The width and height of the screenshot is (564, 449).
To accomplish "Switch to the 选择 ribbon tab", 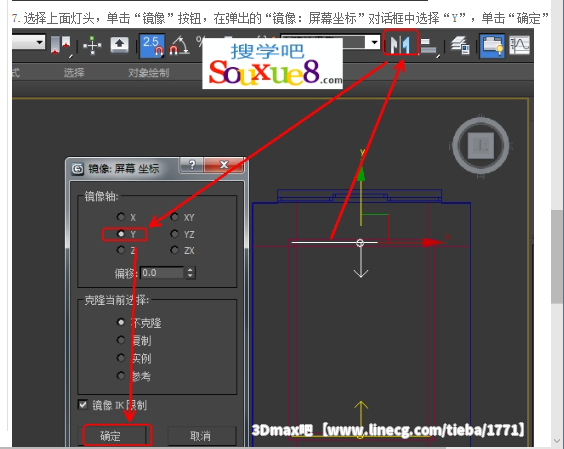I will click(74, 73).
